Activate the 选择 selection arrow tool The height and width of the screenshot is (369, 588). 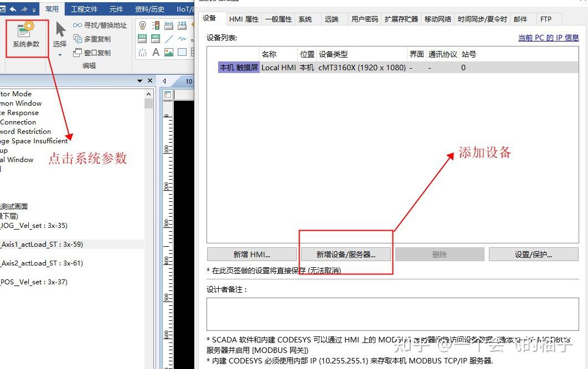coord(60,35)
